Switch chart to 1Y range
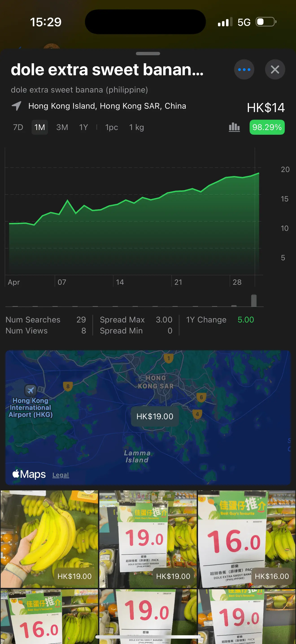Image resolution: width=296 pixels, height=644 pixels. coord(83,127)
